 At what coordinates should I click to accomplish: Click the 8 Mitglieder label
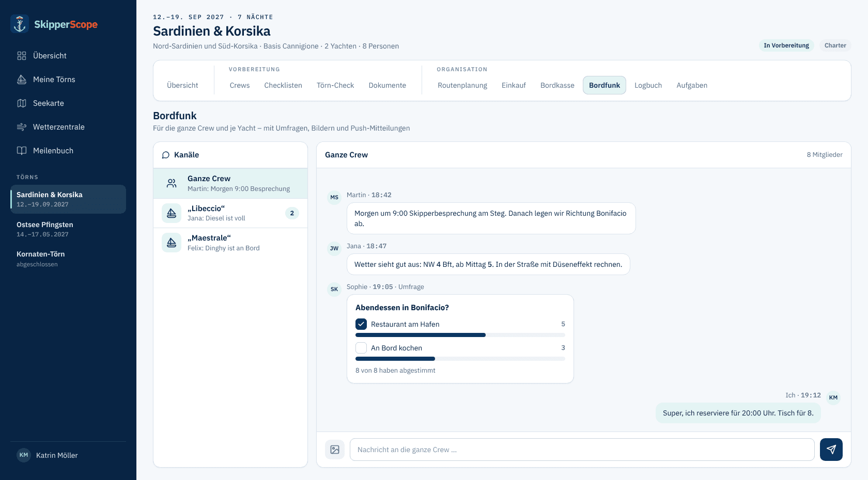tap(825, 155)
